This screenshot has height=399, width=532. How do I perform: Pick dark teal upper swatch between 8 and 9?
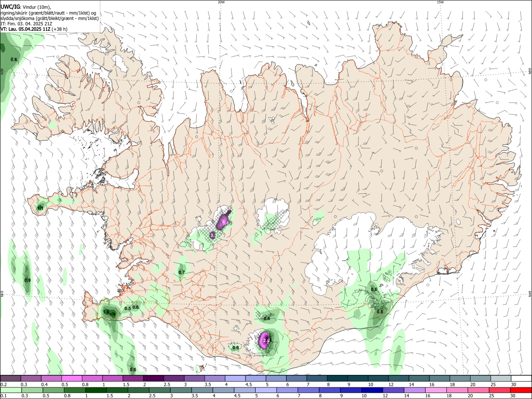click(x=337, y=378)
